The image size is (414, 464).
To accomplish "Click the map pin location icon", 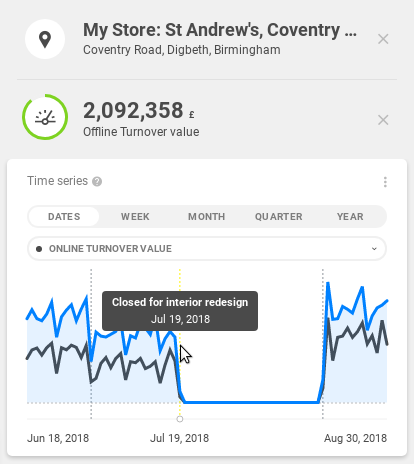I will coord(45,39).
